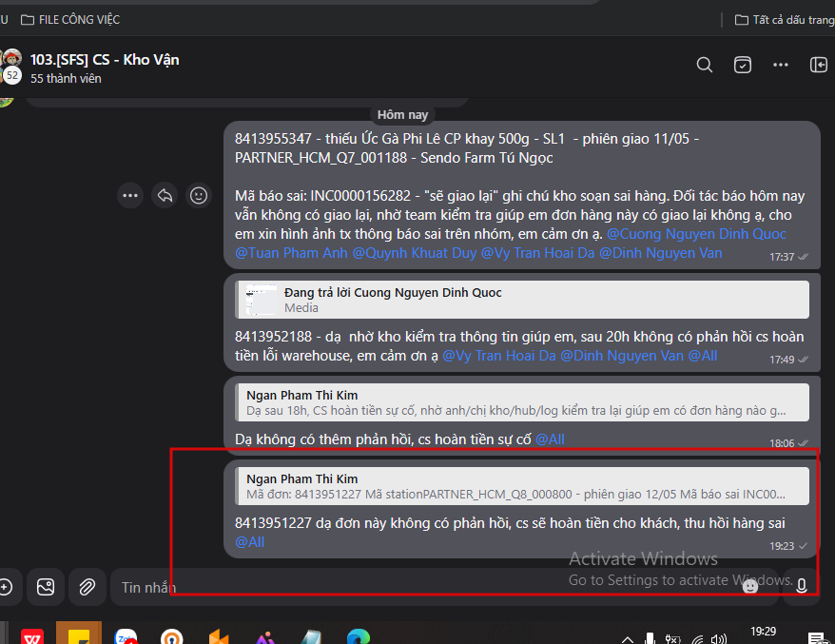
Task: Open the tasks checklist icon in header
Action: [743, 65]
